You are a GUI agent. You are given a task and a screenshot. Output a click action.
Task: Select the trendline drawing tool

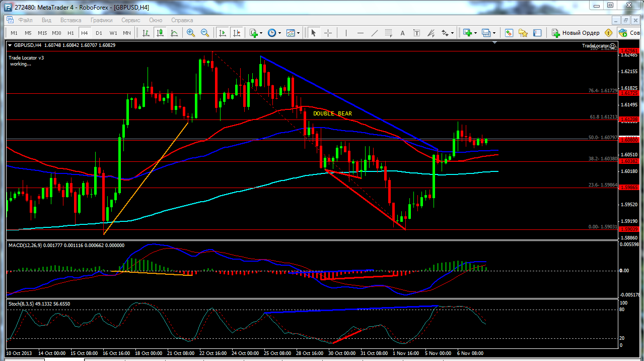point(374,33)
